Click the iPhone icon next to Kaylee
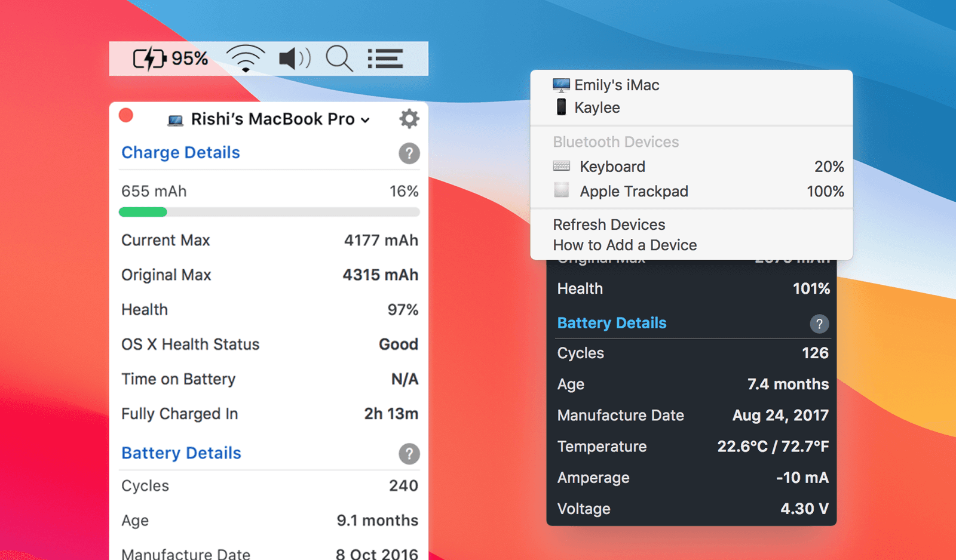The width and height of the screenshot is (956, 560). (x=561, y=107)
